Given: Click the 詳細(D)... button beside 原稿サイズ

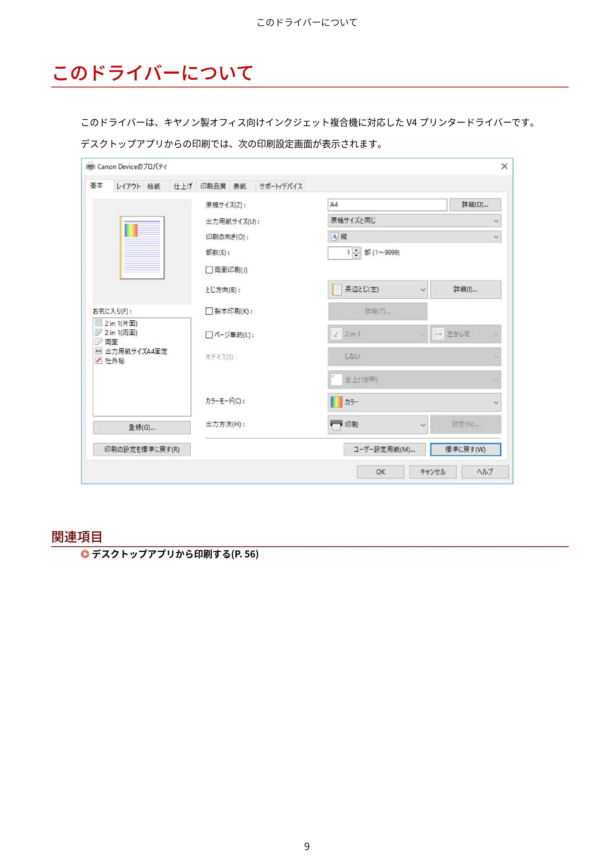Looking at the screenshot, I should [475, 205].
